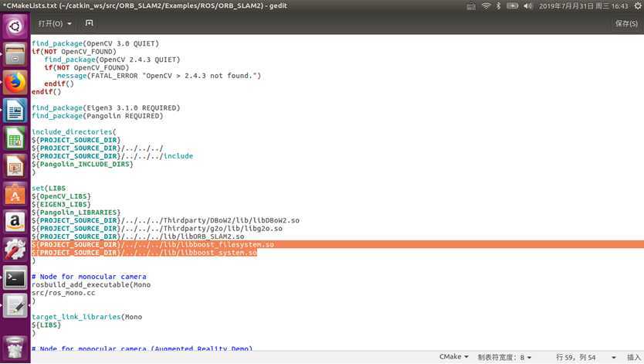
Task: Expand the arrow beside 打开(O)
Action: click(69, 24)
